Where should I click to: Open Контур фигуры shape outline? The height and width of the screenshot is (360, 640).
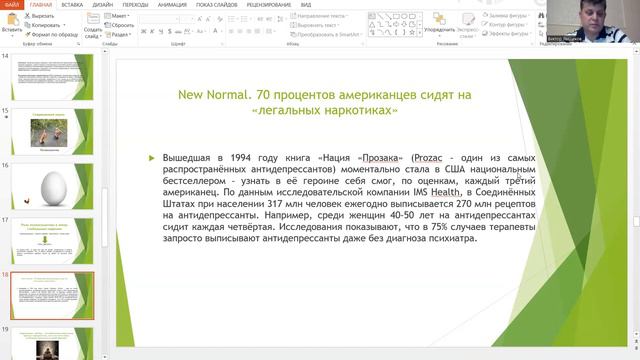click(504, 24)
